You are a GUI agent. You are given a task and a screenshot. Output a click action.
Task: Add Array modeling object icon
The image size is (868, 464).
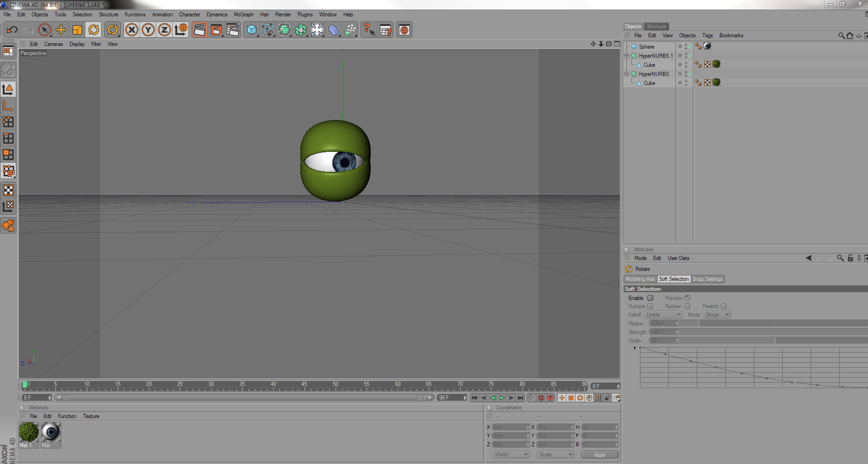(x=301, y=30)
